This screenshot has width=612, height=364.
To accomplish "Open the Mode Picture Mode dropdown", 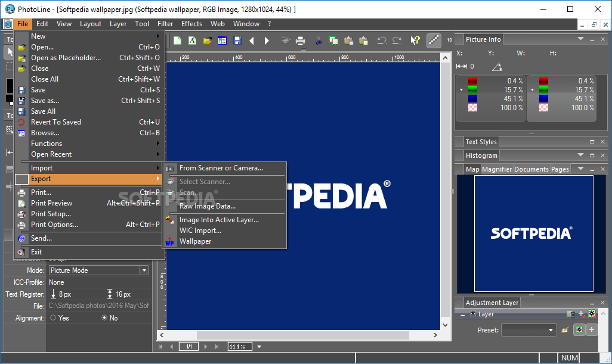I will tap(144, 270).
